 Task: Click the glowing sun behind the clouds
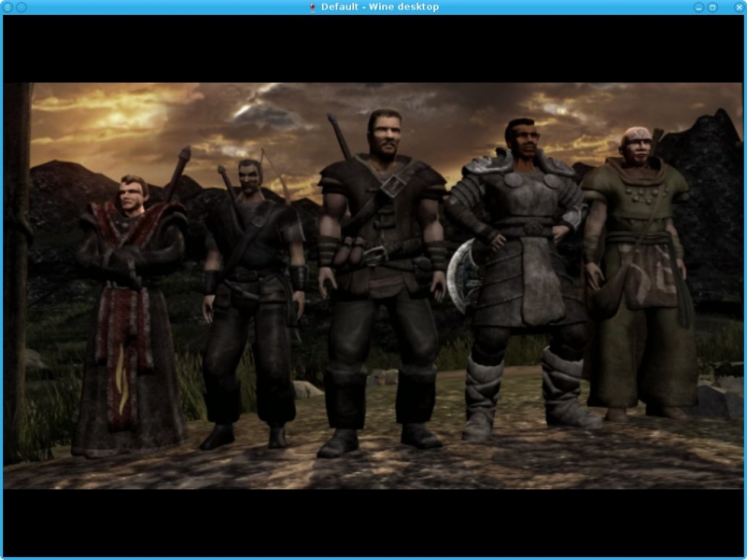(120, 116)
